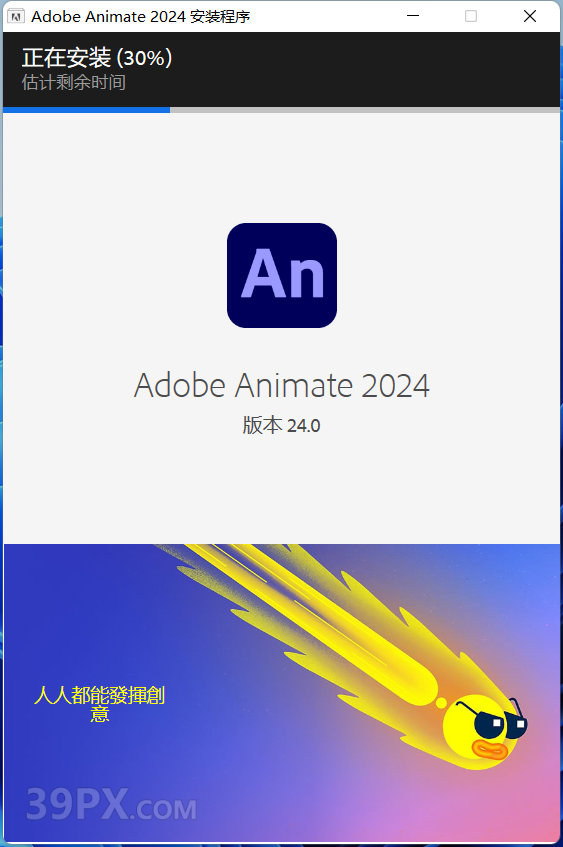Close the Adobe Animate 2024 installer

530,16
